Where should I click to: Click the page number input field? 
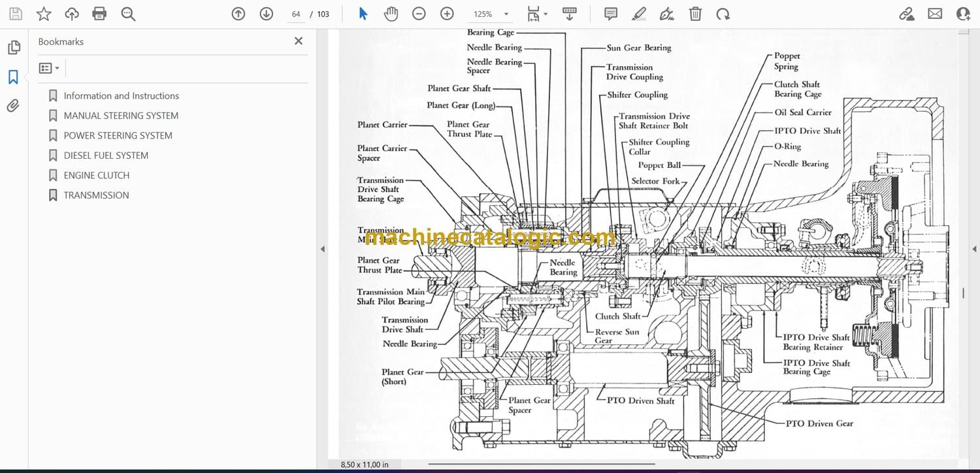(x=296, y=14)
